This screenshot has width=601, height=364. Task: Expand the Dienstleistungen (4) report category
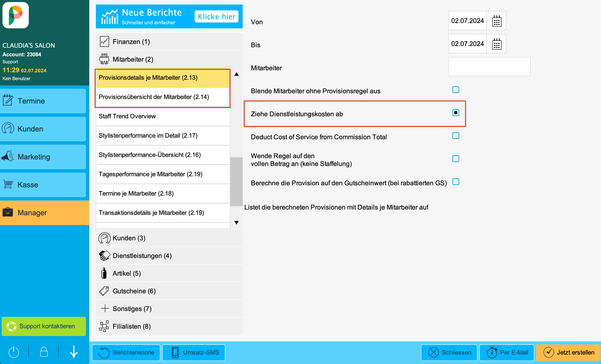[169, 256]
